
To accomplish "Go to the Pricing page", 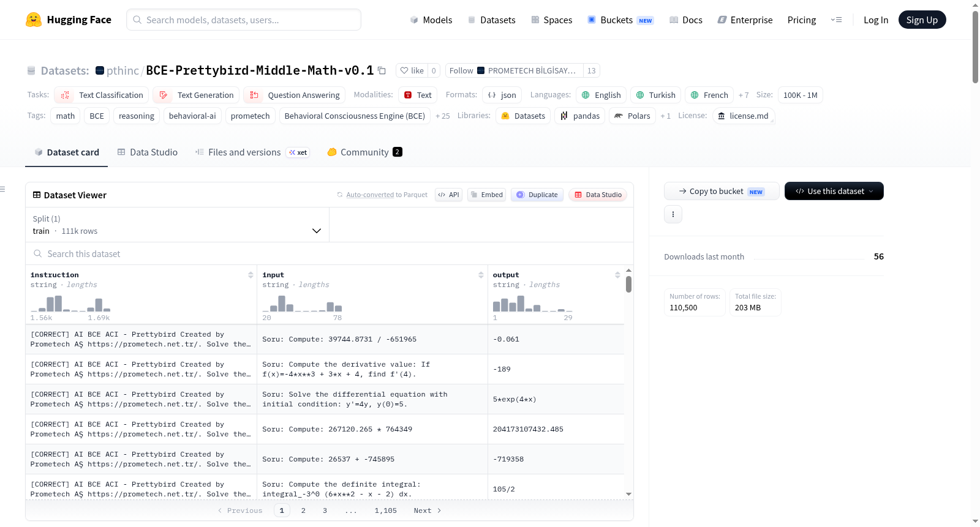I will point(801,20).
